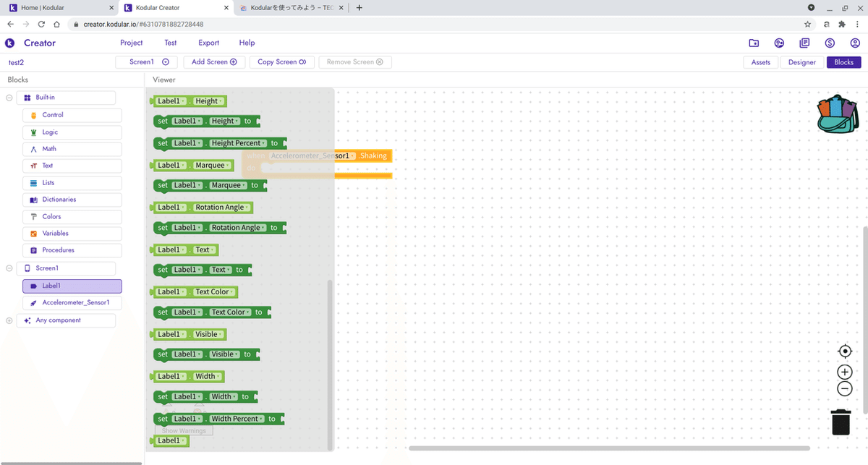
Task: Click the Blocks view button
Action: pos(843,62)
